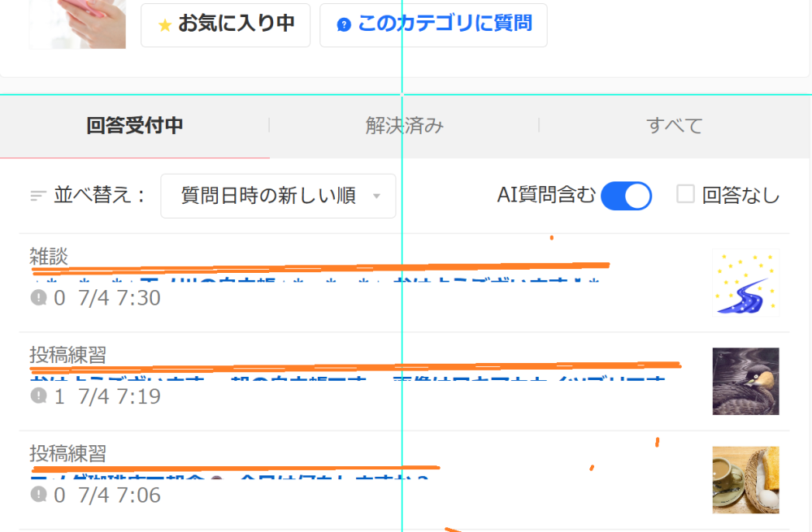Switch to the すべて tab

[675, 126]
